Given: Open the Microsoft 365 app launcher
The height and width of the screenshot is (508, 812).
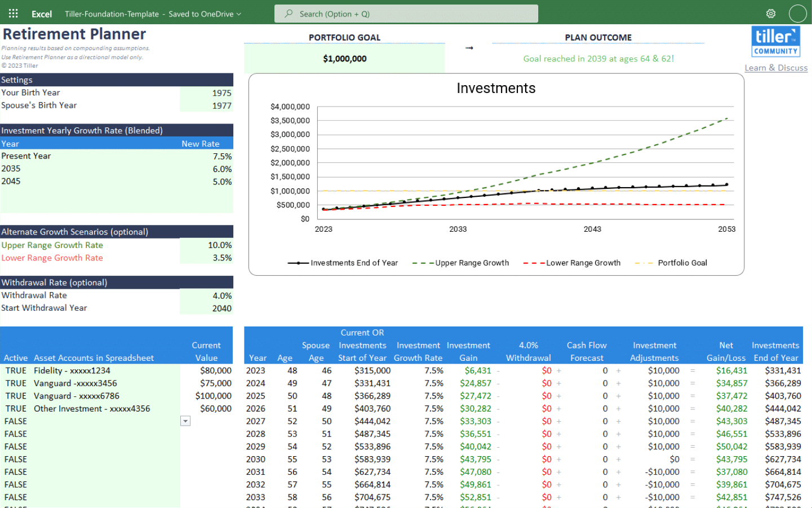Looking at the screenshot, I should tap(12, 13).
